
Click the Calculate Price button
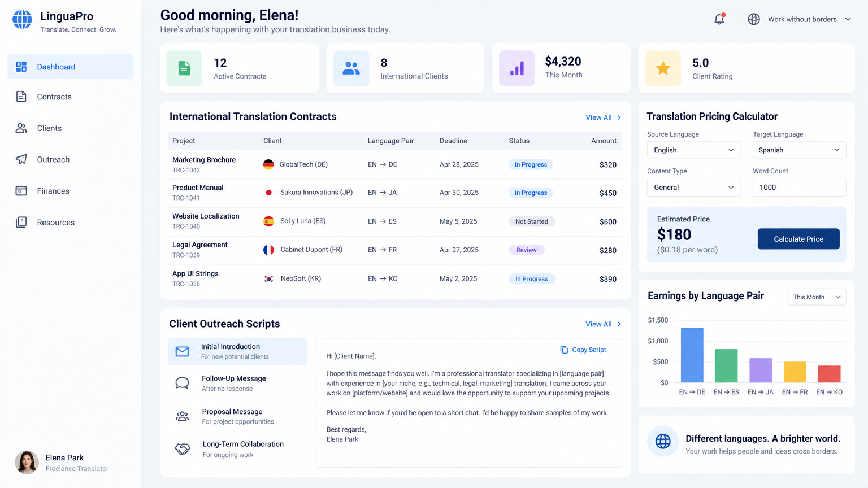[x=798, y=239]
